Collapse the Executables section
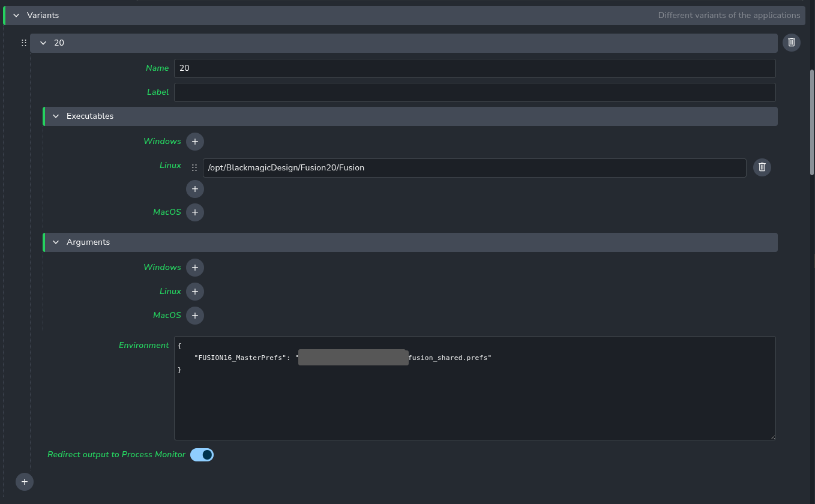 point(56,116)
